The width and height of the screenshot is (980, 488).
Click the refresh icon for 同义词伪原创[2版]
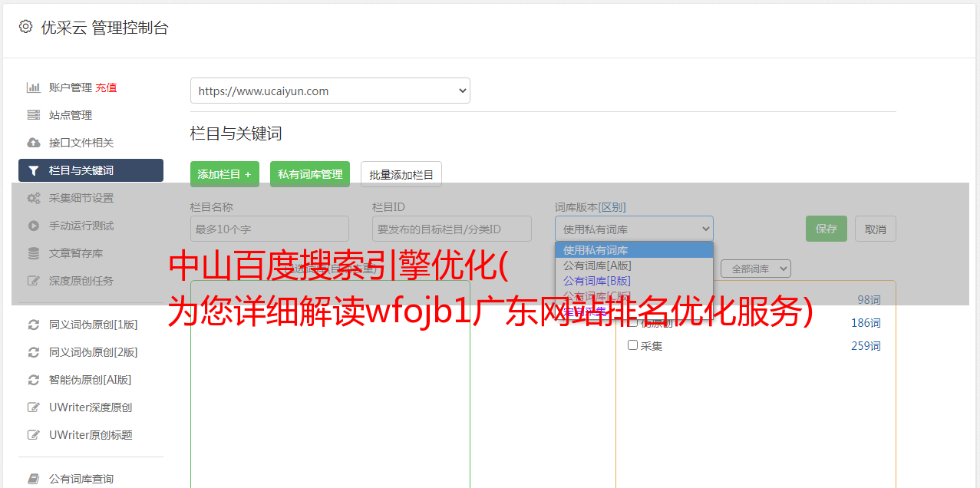[34, 352]
